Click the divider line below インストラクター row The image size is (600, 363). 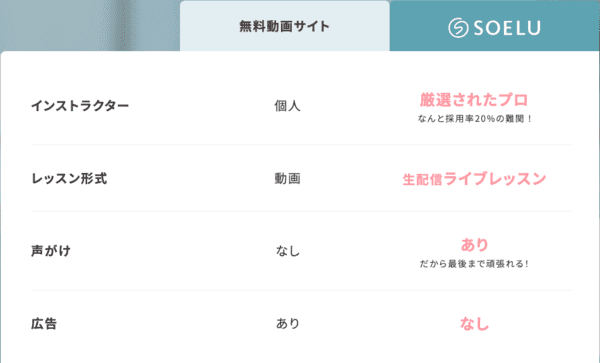point(302,145)
